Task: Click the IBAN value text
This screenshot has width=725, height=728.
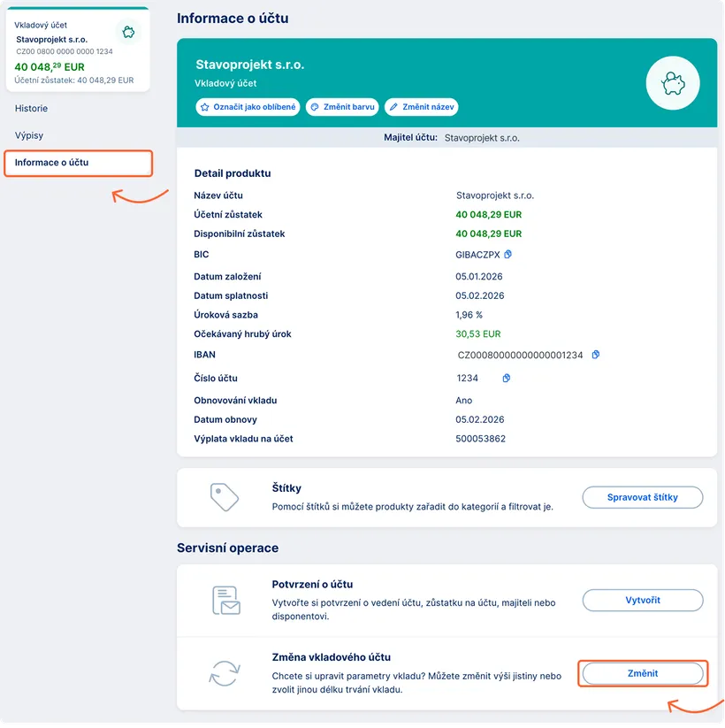Action: 520,355
